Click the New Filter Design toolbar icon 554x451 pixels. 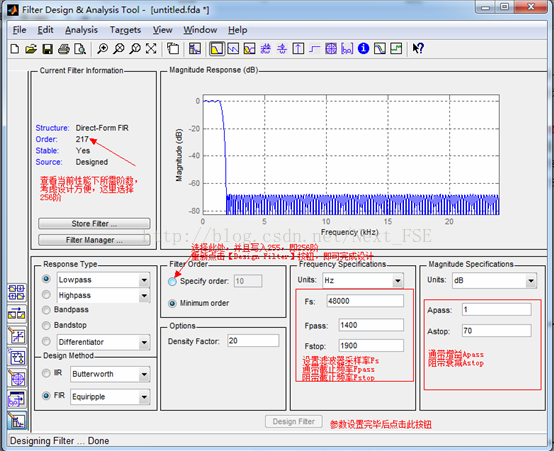(15, 49)
